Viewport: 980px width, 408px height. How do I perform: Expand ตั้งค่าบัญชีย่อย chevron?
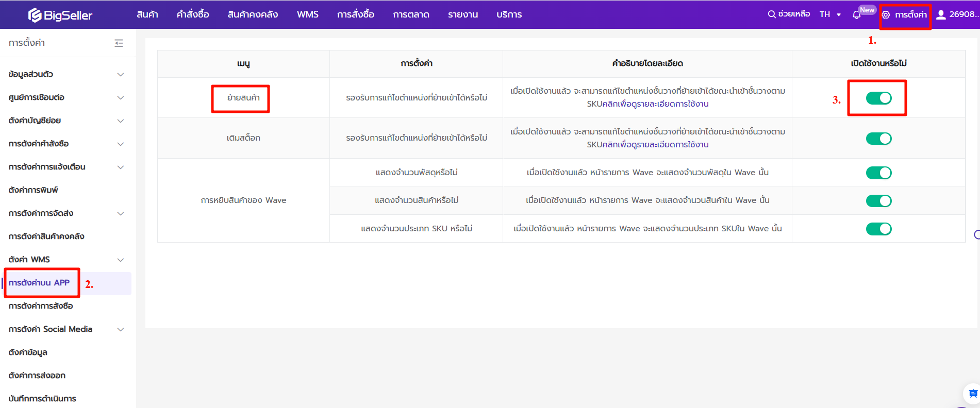(x=121, y=121)
